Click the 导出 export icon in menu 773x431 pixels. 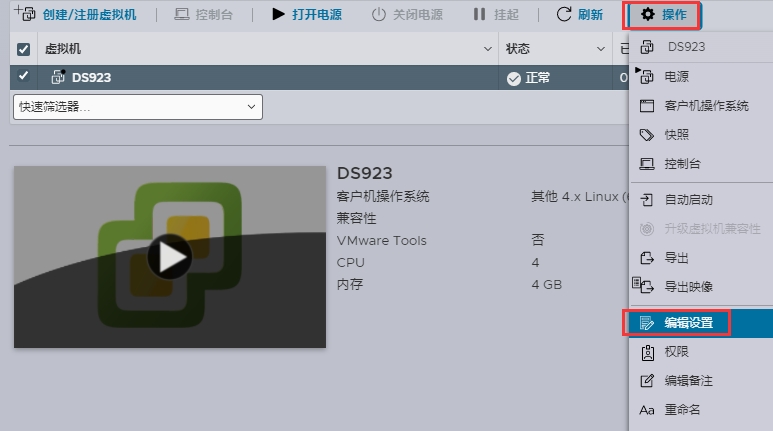[647, 258]
